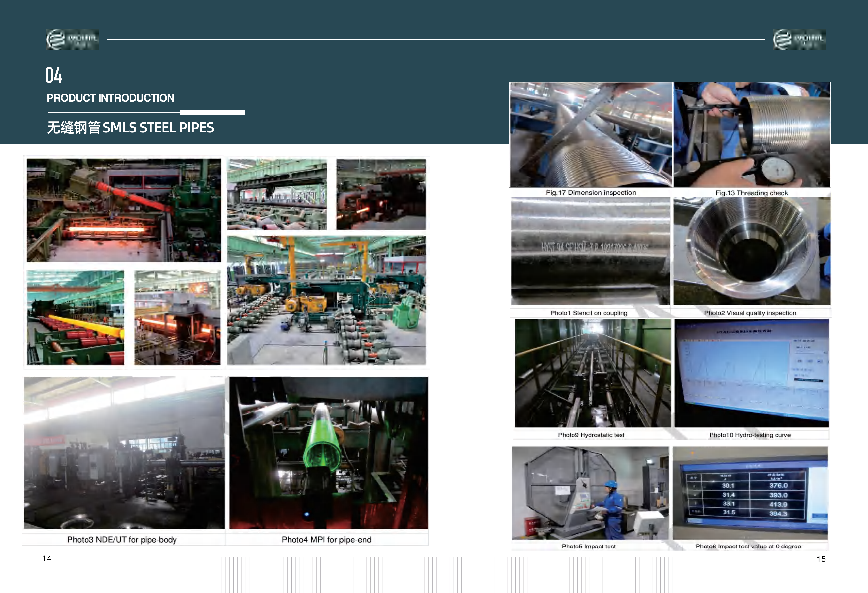
Task: Open the Threading check photo
Action: click(x=752, y=135)
